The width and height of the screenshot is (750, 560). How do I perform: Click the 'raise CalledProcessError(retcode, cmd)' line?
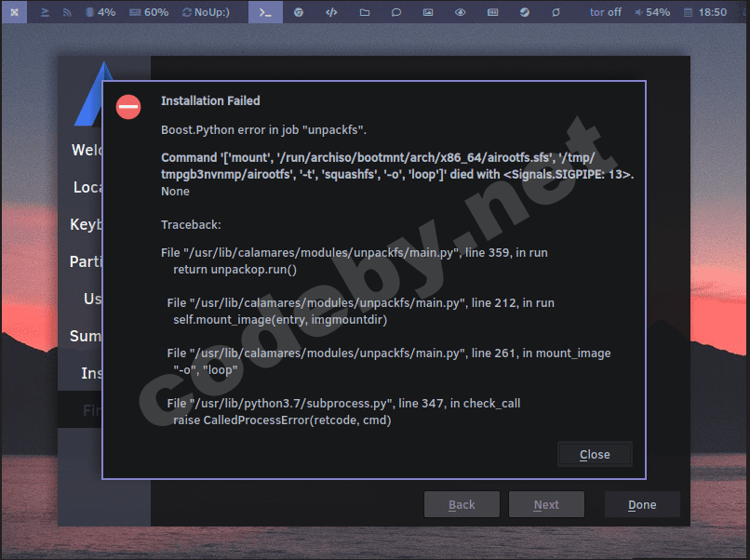pyautogui.click(x=282, y=420)
